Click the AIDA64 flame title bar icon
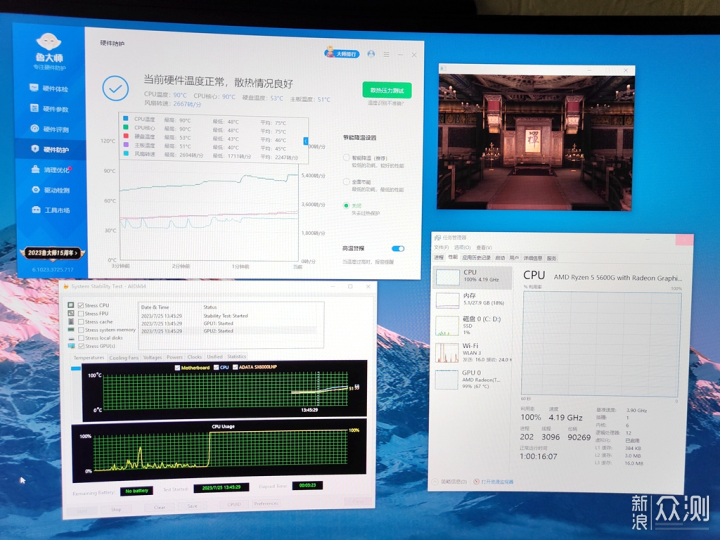 point(66,287)
